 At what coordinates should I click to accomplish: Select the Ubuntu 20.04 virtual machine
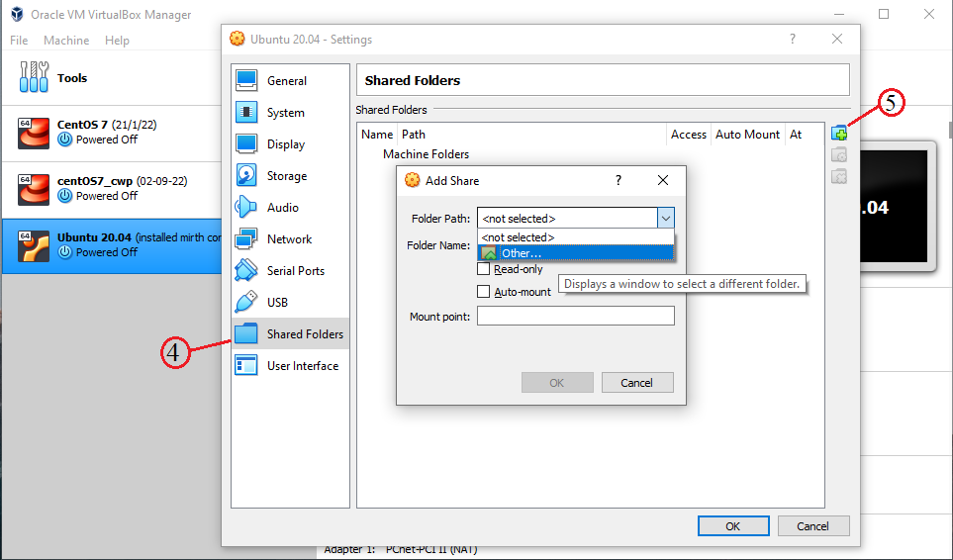[111, 246]
